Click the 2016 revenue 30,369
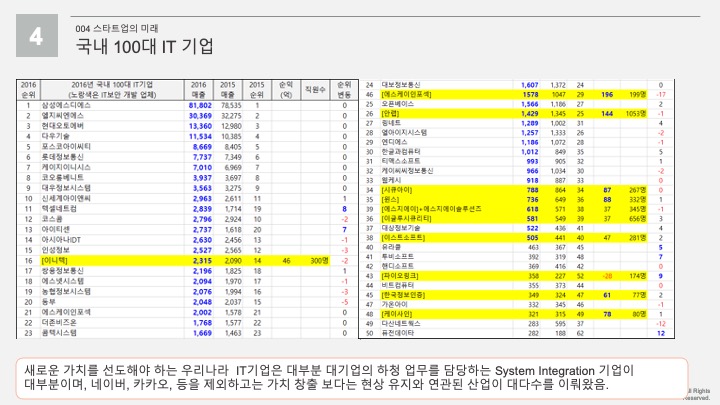 [x=200, y=116]
